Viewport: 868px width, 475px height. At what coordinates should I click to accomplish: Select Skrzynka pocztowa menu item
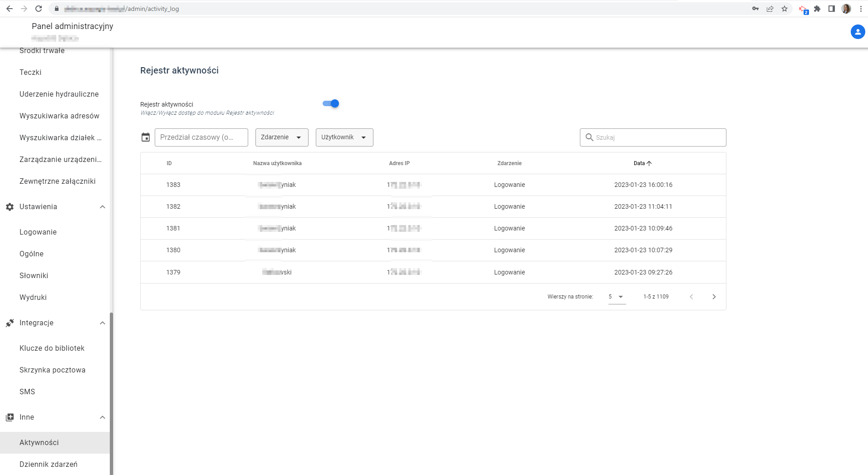(x=53, y=370)
